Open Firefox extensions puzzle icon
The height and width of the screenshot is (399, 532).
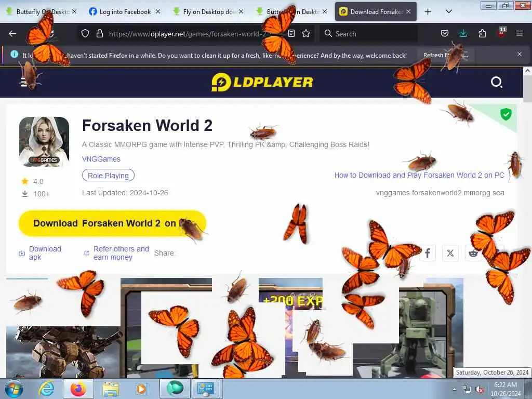pyautogui.click(x=482, y=33)
